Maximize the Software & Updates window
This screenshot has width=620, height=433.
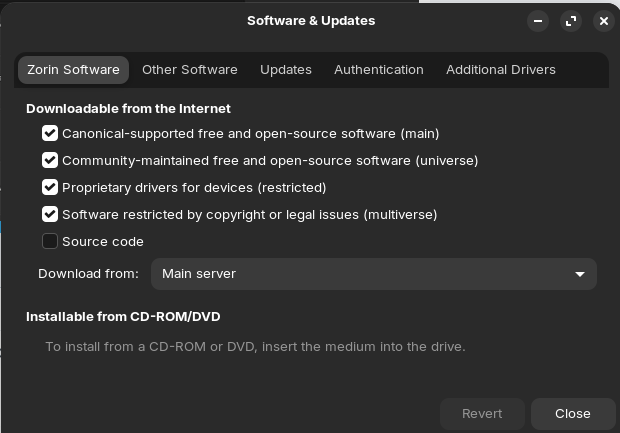571,21
